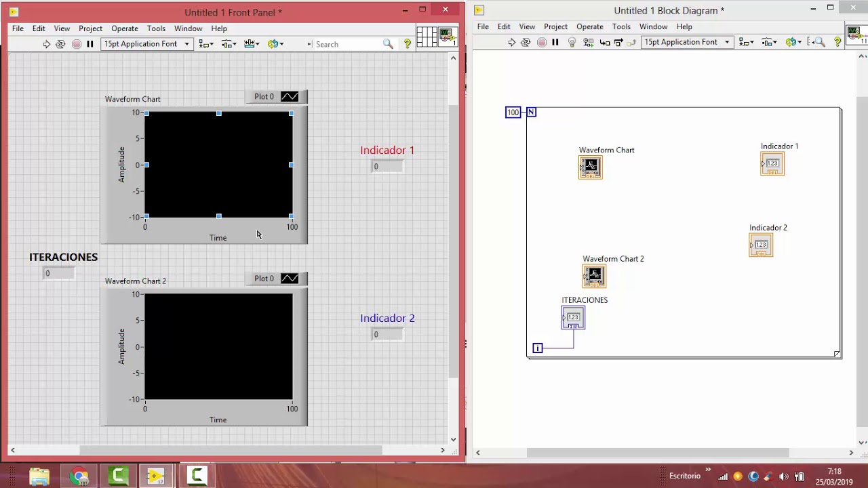This screenshot has height=488, width=868.
Task: Click ITERACIONES numeric indicator field
Action: click(59, 274)
